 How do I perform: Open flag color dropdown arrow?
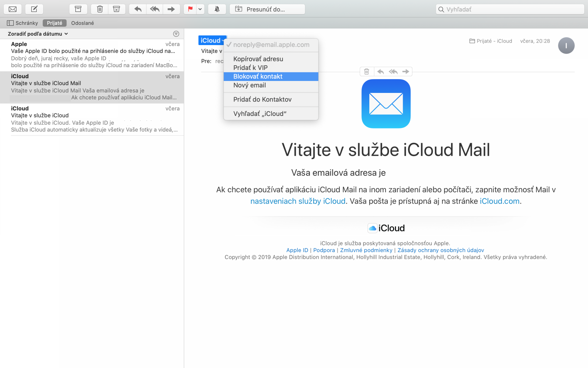click(x=200, y=9)
